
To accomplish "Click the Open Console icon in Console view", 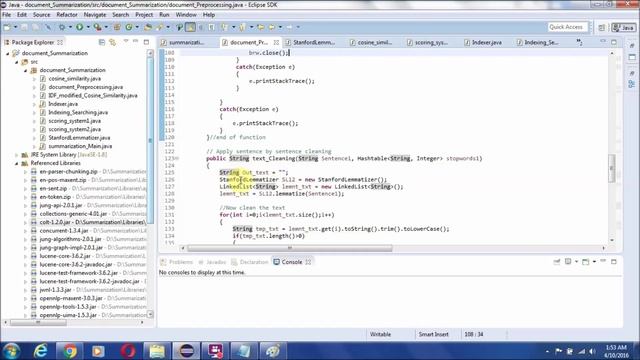I will tap(586, 262).
